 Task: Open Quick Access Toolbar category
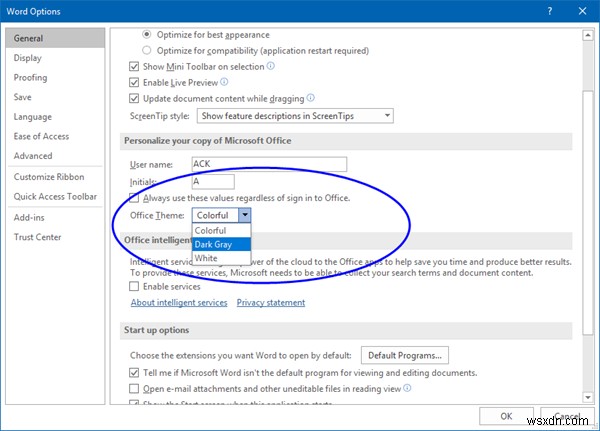(55, 196)
